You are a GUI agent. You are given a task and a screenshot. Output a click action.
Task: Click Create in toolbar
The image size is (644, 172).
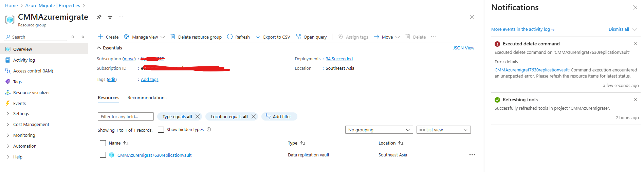108,37
